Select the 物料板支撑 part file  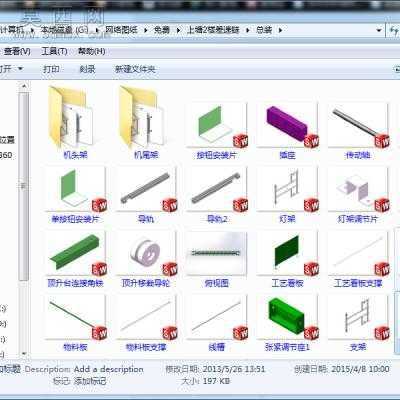tap(146, 323)
